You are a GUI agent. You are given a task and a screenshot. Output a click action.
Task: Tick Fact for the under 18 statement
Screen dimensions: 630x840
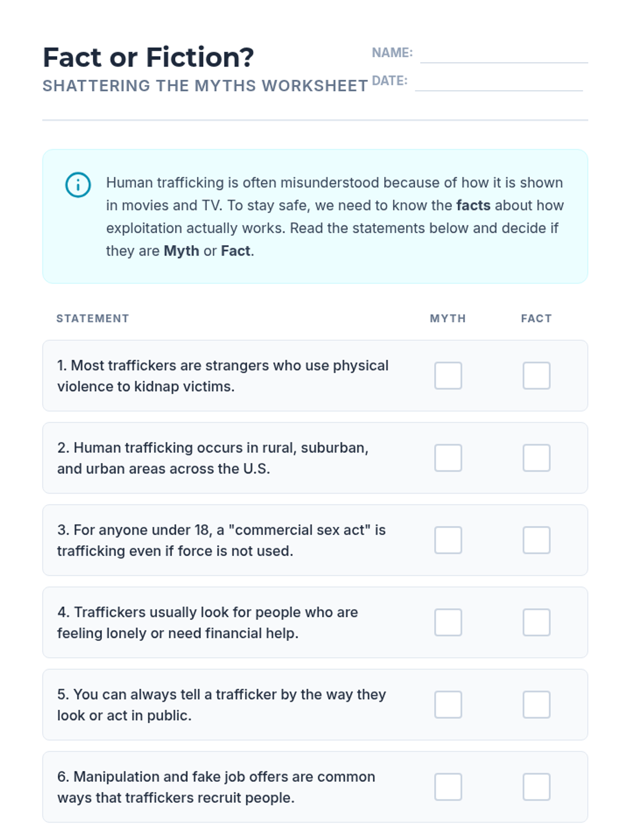point(536,540)
